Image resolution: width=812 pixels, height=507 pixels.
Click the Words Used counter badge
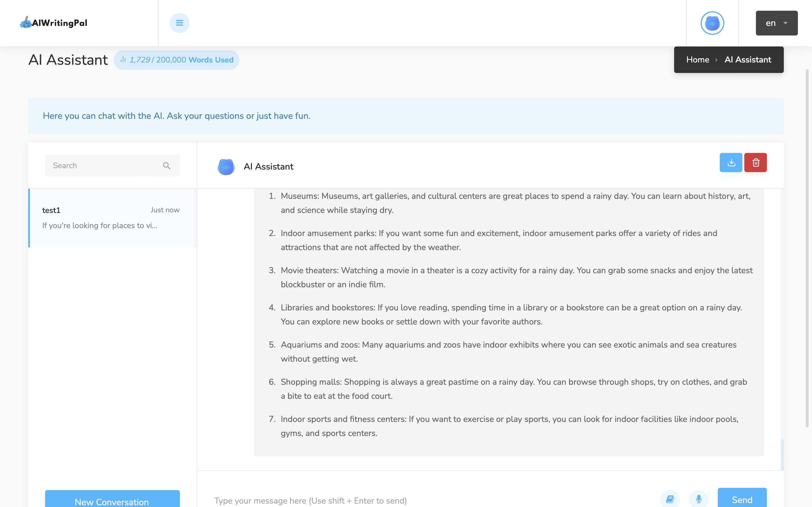pyautogui.click(x=176, y=60)
